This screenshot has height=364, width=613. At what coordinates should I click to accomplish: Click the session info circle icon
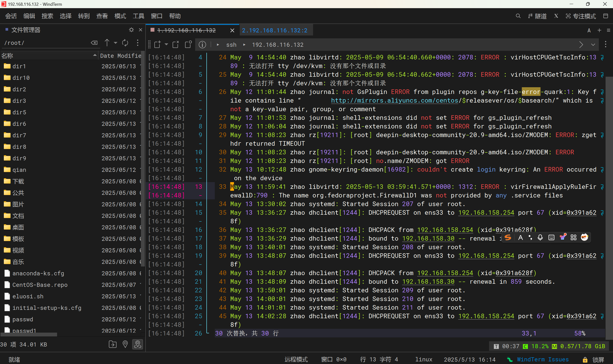[202, 44]
